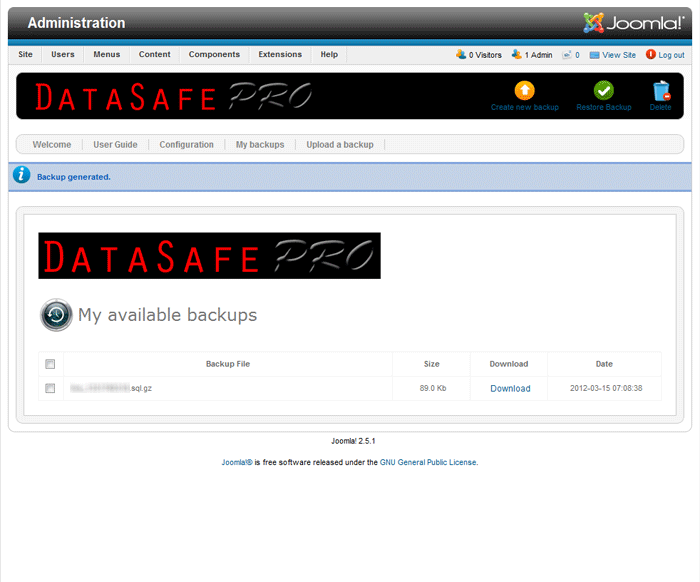
Task: Open the Site menu
Action: (25, 54)
